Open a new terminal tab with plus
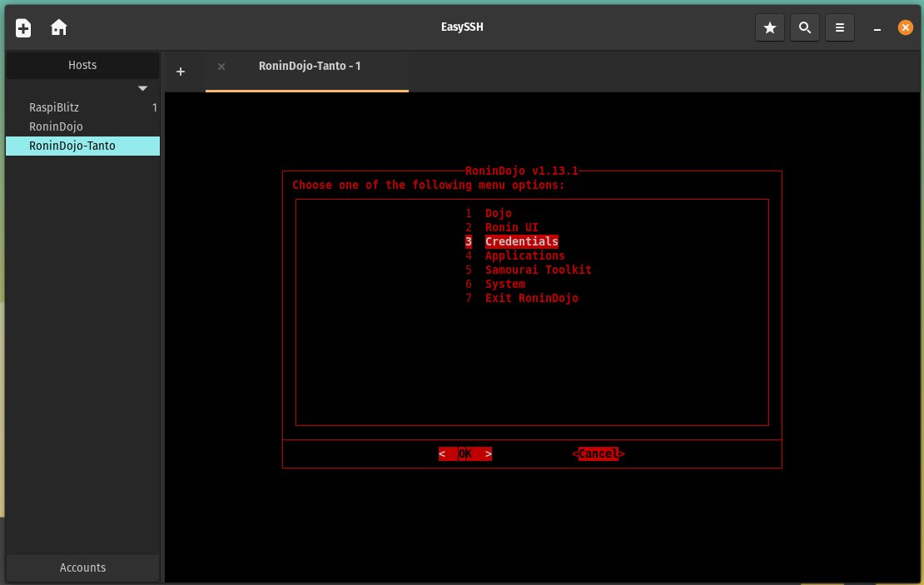The image size is (924, 585). 181,72
